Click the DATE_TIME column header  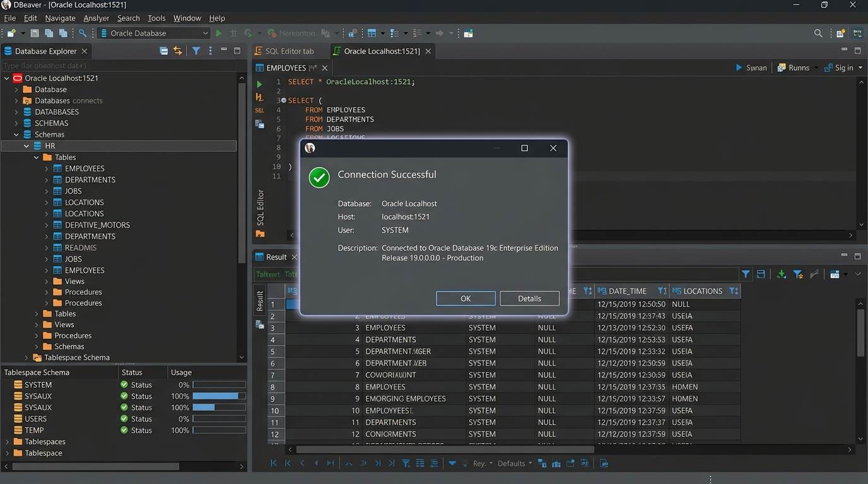[631, 291]
